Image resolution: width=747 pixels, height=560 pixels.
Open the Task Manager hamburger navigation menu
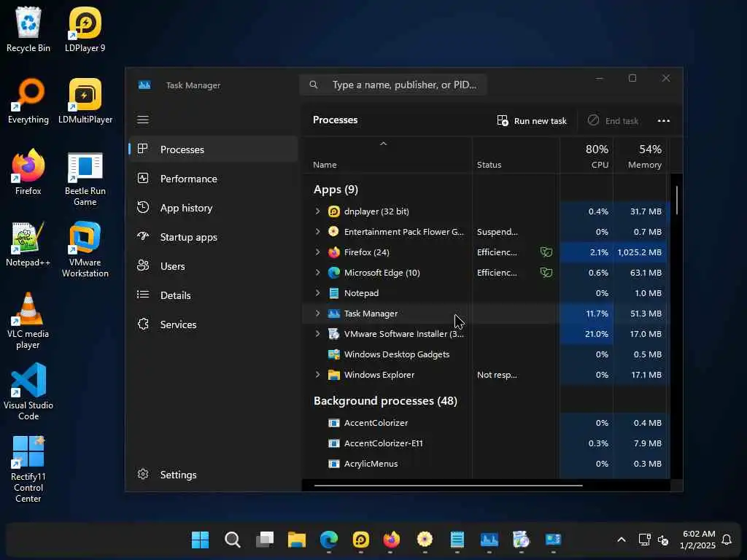click(143, 120)
